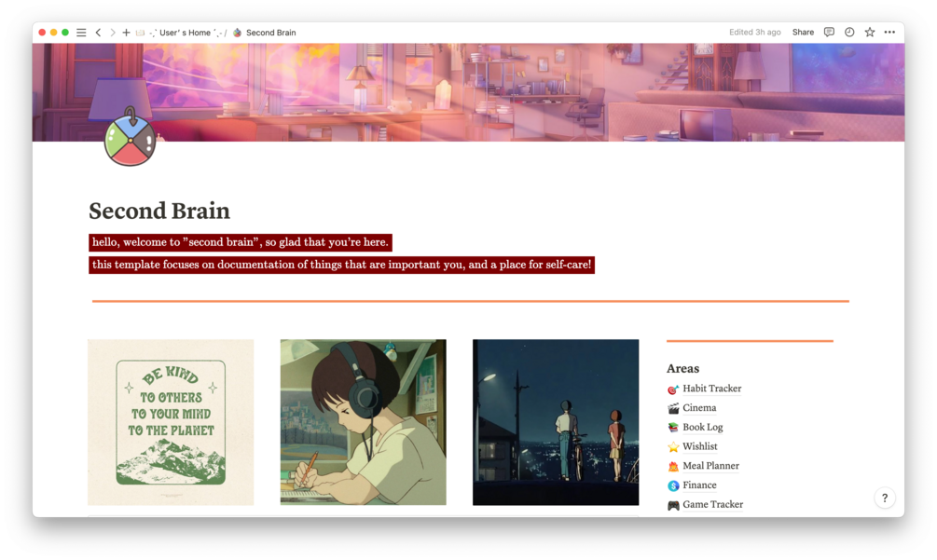Go back with the left arrow
Image resolution: width=937 pixels, height=560 pixels.
point(98,33)
